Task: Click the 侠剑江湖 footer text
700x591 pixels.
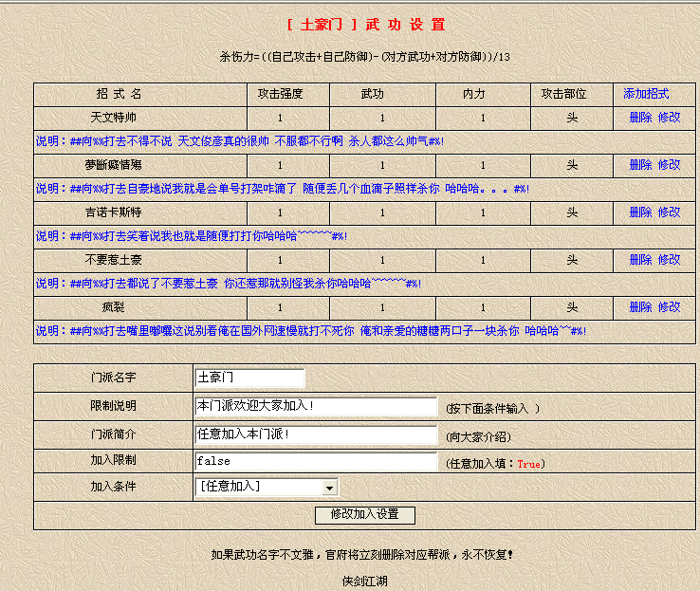Action: (365, 582)
